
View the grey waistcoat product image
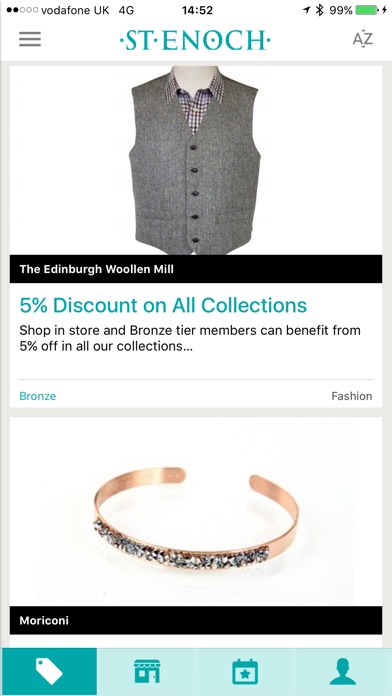click(195, 160)
